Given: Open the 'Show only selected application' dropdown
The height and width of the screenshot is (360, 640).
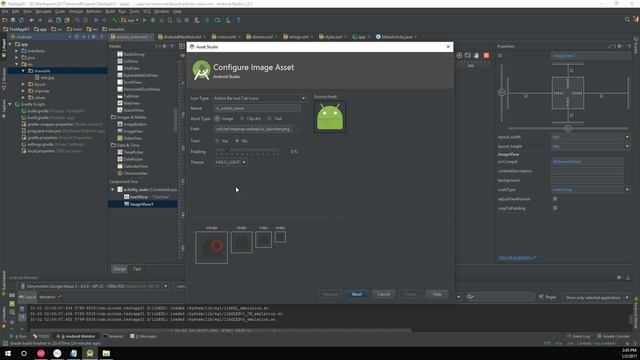Looking at the screenshot, I should click(x=596, y=298).
